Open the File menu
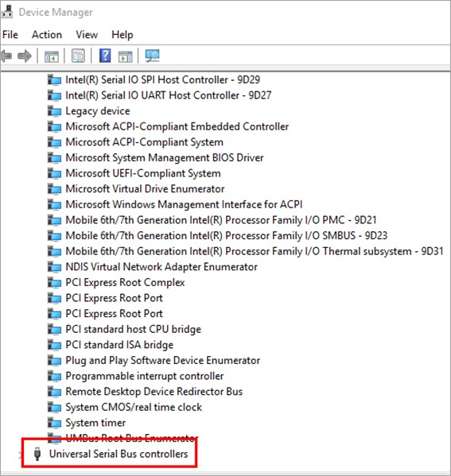Image resolution: width=451 pixels, height=476 pixels. (x=10, y=35)
